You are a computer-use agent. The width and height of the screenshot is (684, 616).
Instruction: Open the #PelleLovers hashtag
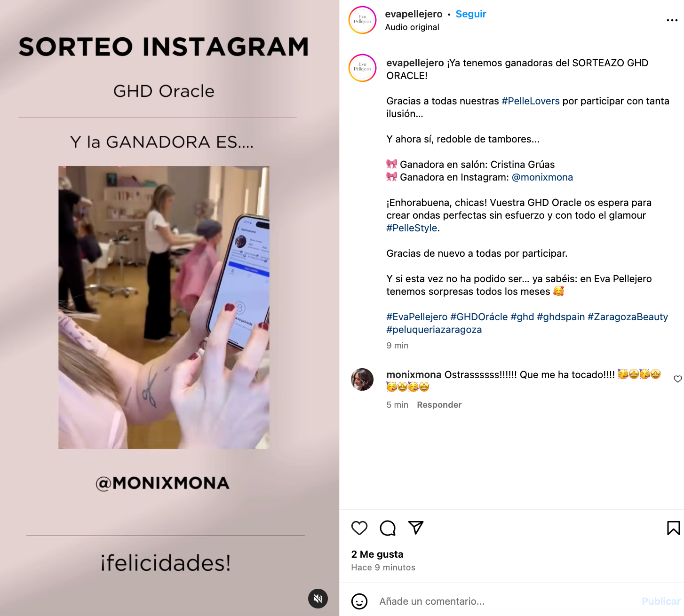tap(531, 101)
